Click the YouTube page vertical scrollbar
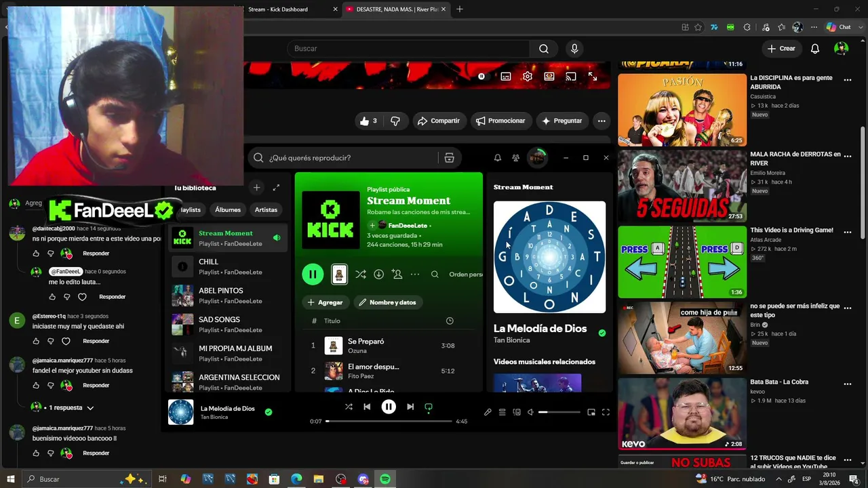The height and width of the screenshot is (488, 868). coord(863,183)
